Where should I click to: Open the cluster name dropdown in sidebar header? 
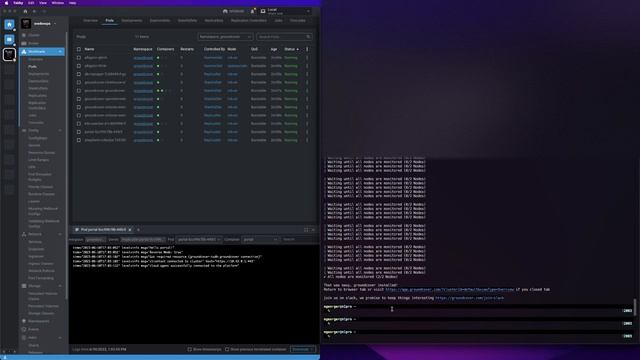pyautogui.click(x=55, y=24)
